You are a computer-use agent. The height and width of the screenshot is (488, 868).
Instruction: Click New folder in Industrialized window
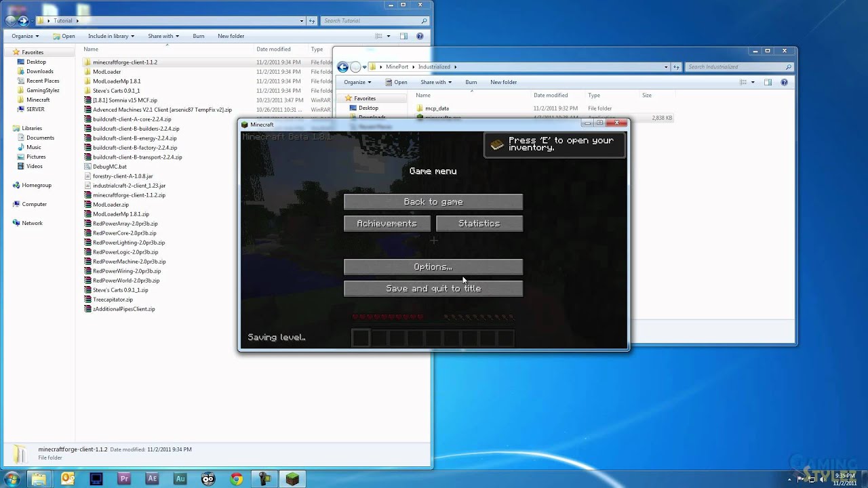pyautogui.click(x=503, y=82)
